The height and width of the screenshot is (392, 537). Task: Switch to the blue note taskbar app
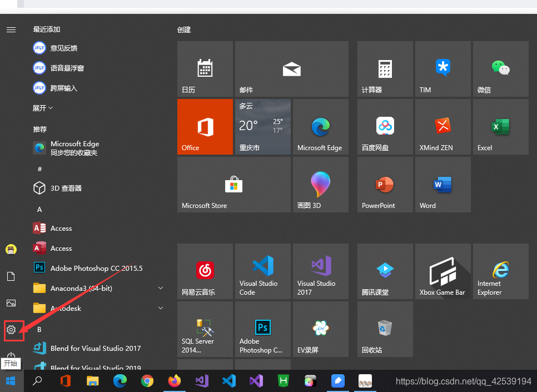click(x=337, y=381)
